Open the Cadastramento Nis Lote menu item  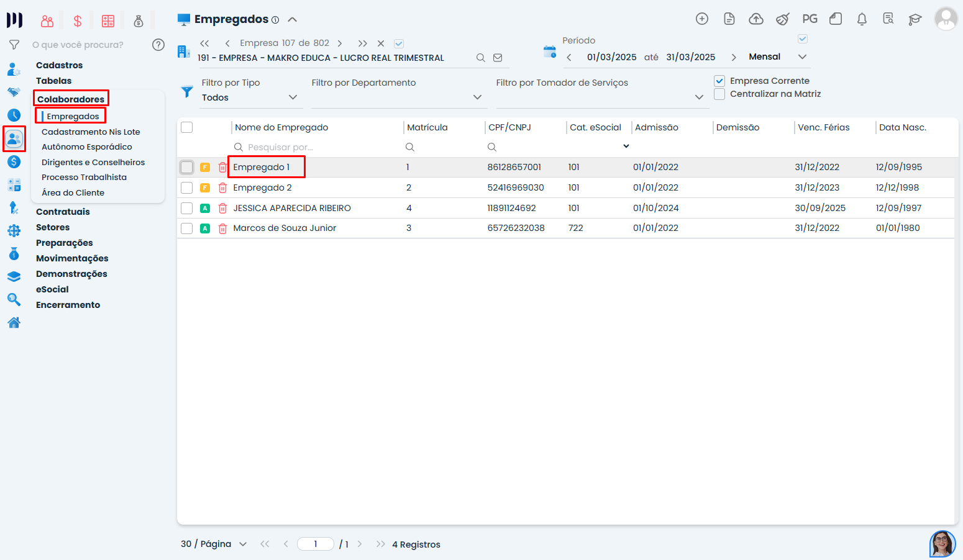[91, 132]
